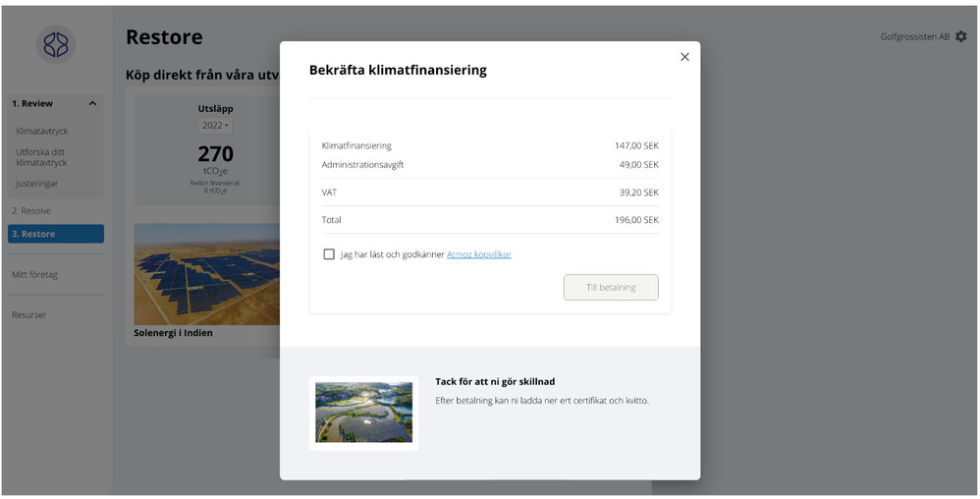Open the Atmoz köpvillkor link
The image size is (980, 499).
pyautogui.click(x=479, y=254)
